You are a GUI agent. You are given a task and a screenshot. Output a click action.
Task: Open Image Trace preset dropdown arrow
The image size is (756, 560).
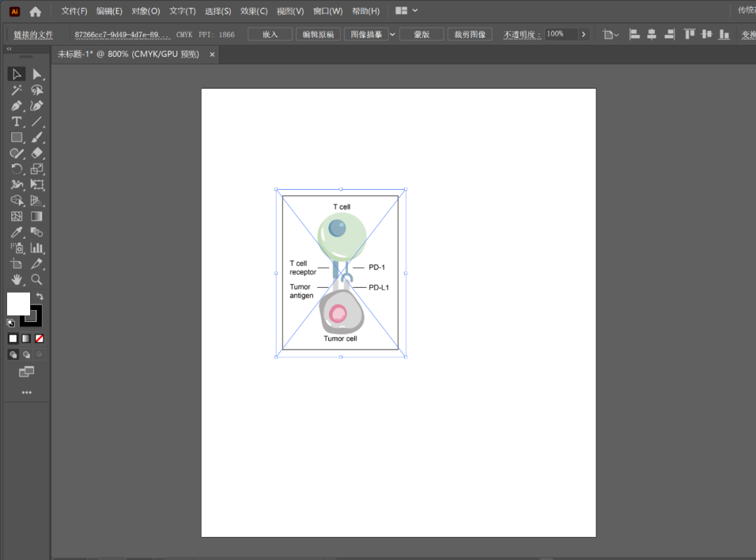392,34
